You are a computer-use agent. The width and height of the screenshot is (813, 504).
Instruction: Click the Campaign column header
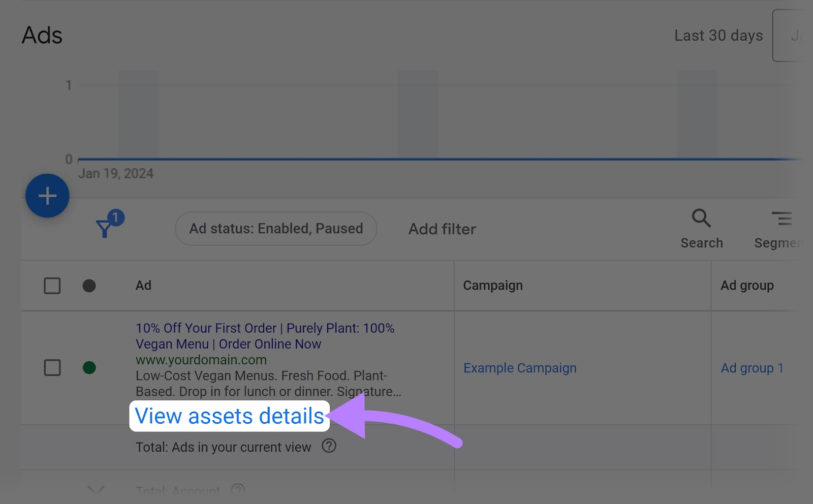point(492,286)
